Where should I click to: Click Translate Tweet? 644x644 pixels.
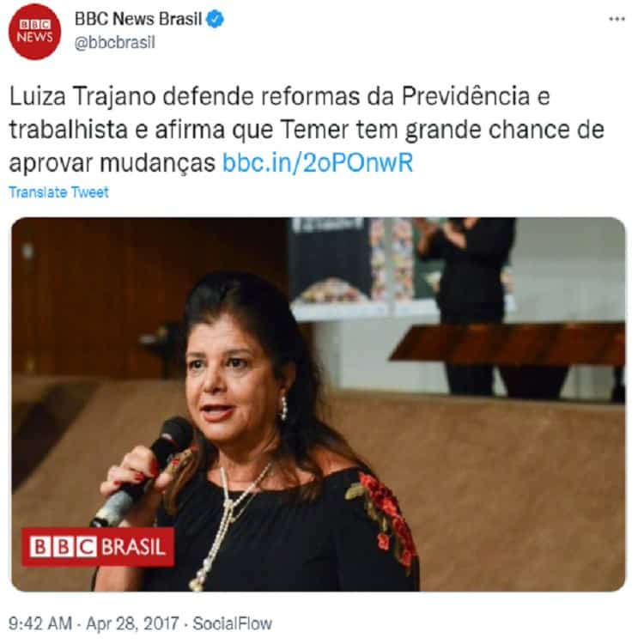pyautogui.click(x=58, y=191)
